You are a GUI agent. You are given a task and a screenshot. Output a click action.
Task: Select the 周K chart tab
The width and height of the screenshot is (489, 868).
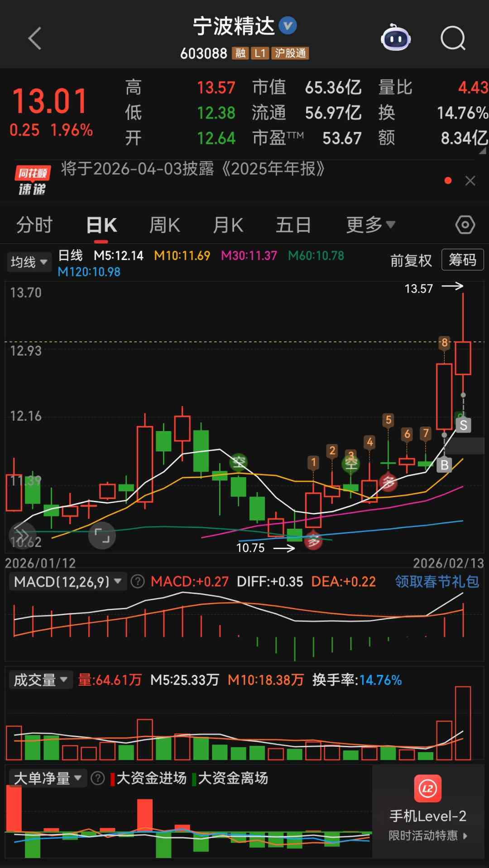165,225
